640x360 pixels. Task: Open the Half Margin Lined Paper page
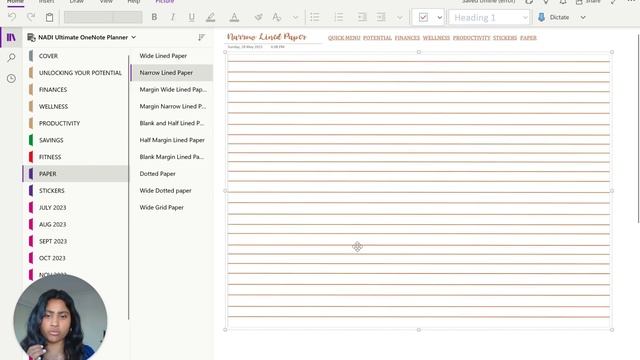point(172,140)
